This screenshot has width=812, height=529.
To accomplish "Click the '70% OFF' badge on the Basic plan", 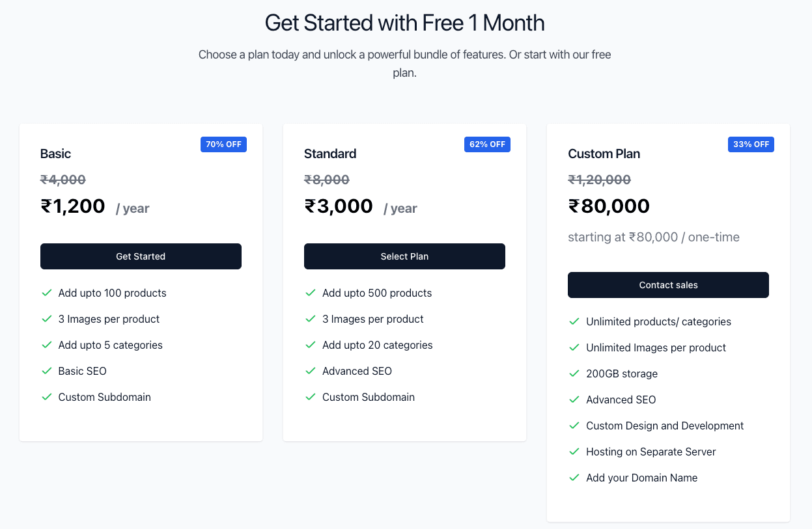I will [x=223, y=144].
